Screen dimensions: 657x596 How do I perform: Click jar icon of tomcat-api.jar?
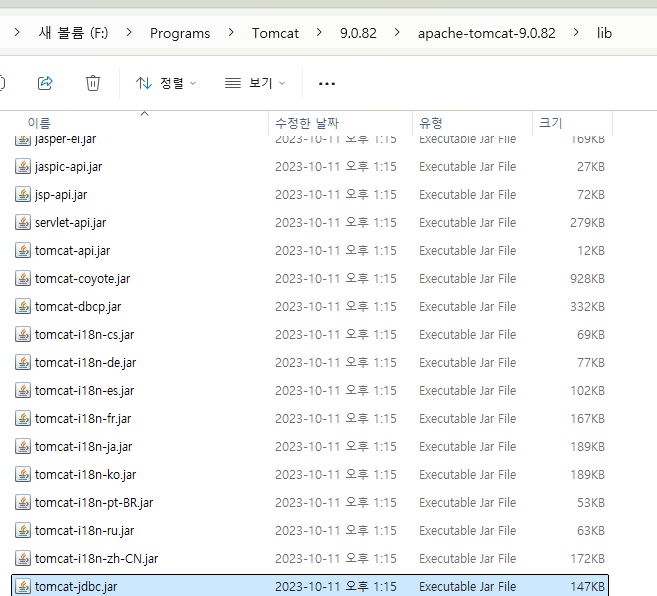tap(23, 251)
